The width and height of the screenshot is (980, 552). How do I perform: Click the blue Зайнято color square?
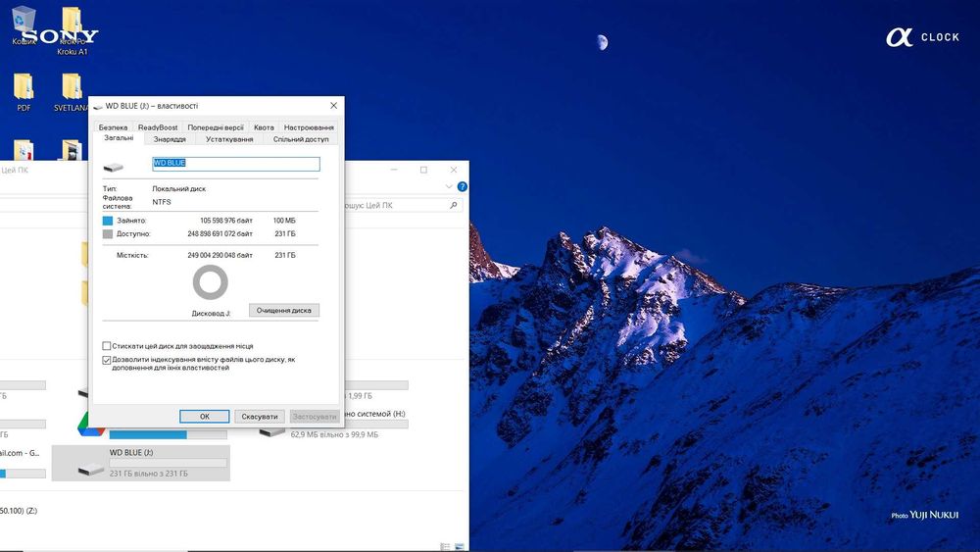(x=108, y=221)
